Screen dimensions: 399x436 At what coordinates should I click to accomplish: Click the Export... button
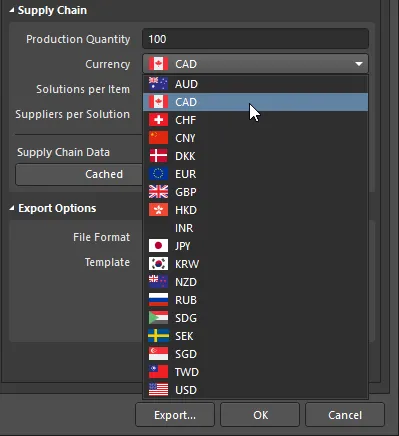click(x=175, y=415)
